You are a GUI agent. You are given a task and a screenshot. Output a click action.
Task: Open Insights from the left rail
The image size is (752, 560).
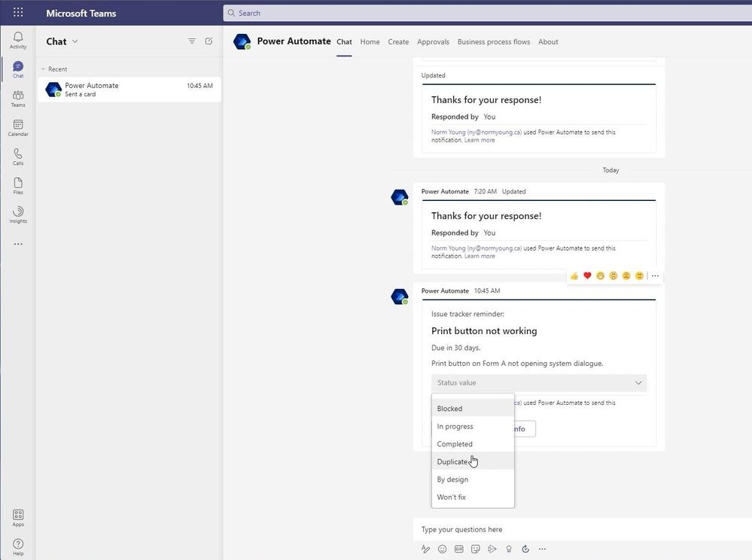coord(18,215)
